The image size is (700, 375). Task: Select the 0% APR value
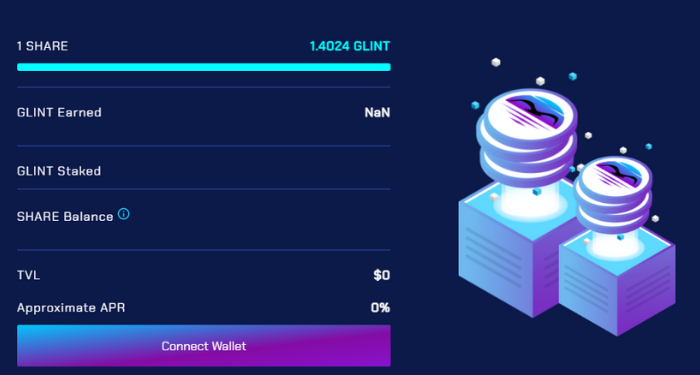click(x=380, y=308)
